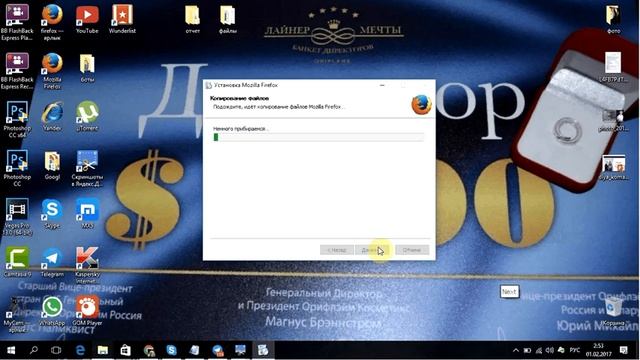The width and height of the screenshot is (640, 360).
Task: Open the Action Center notifications icon
Action: click(624, 350)
